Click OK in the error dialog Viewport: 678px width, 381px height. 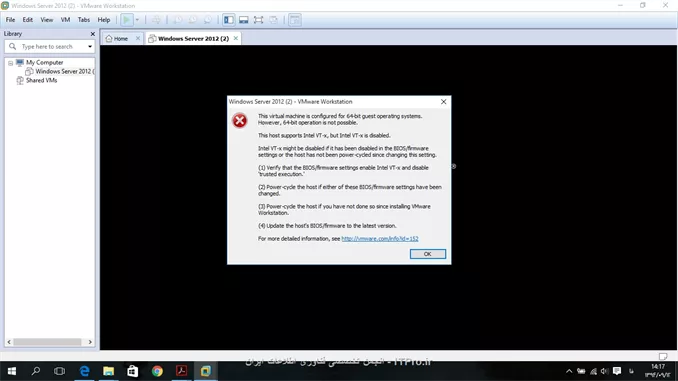tap(427, 254)
